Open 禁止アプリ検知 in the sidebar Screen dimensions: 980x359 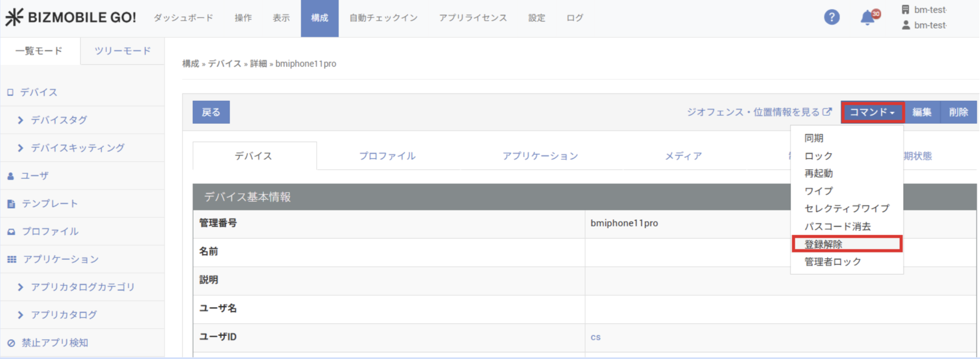[54, 343]
